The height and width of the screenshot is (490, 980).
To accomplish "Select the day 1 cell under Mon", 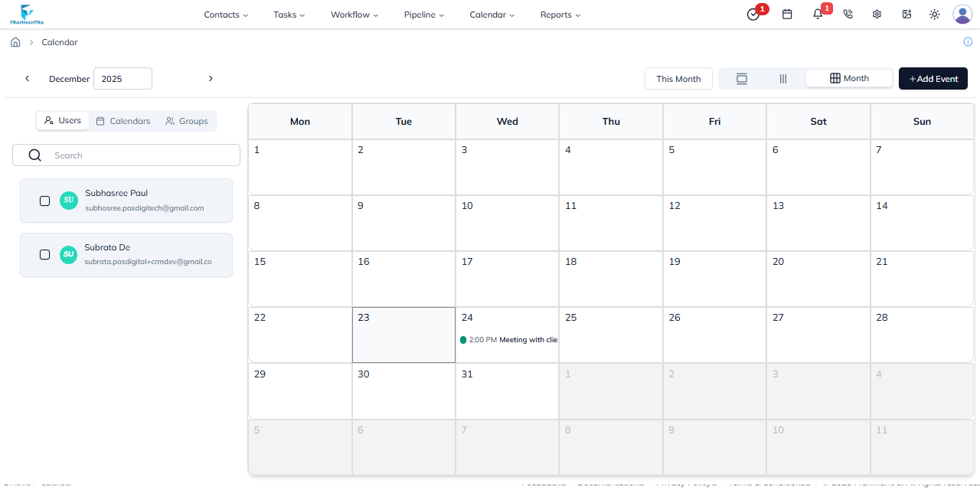I will (x=300, y=167).
